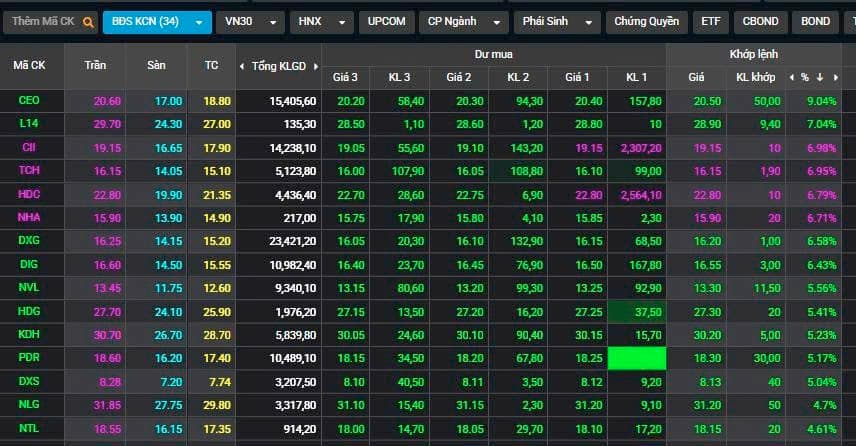Click the search magnifier icon

88,21
